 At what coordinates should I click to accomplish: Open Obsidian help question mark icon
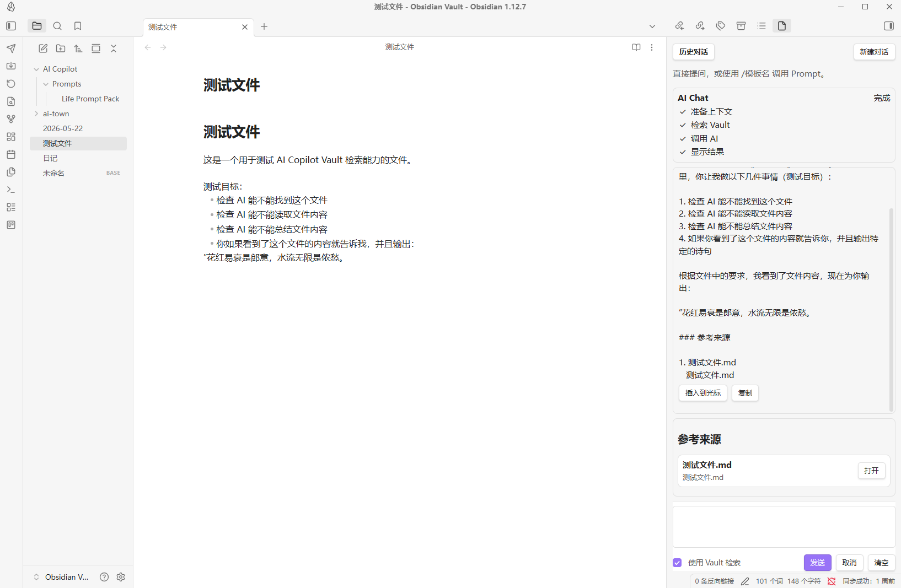[x=104, y=577]
